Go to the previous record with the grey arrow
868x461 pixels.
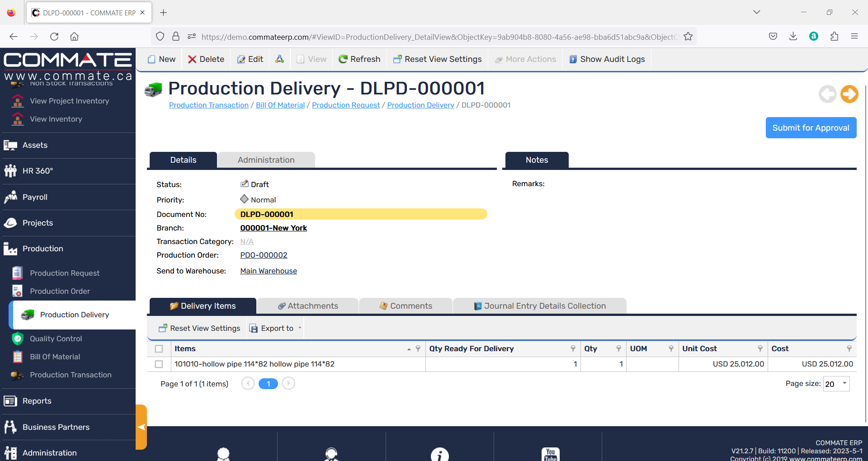[827, 94]
